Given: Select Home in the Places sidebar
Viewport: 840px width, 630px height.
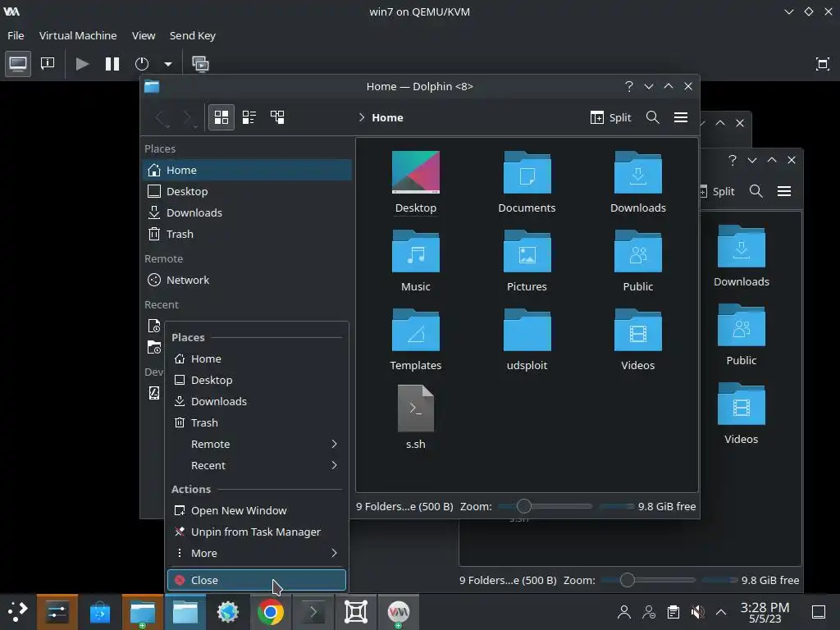Looking at the screenshot, I should [248, 170].
